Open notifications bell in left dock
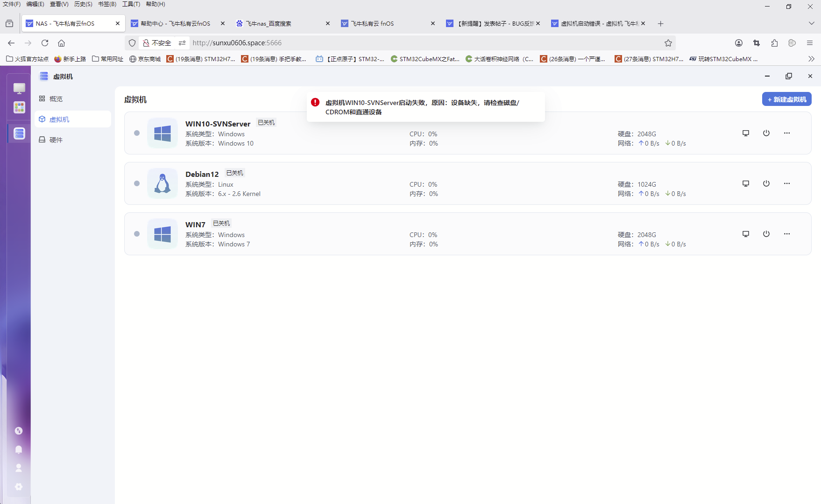Viewport: 821px width, 504px height. tap(19, 449)
